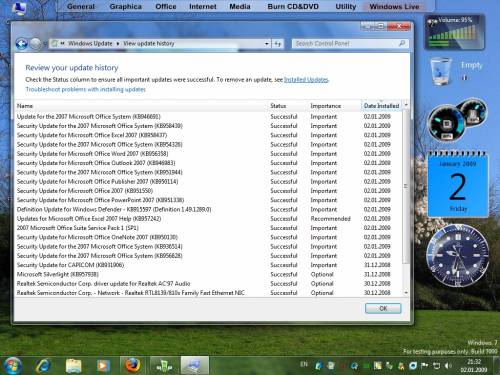The height and width of the screenshot is (375, 500).
Task: Switch to the Graphica tab
Action: click(x=125, y=6)
